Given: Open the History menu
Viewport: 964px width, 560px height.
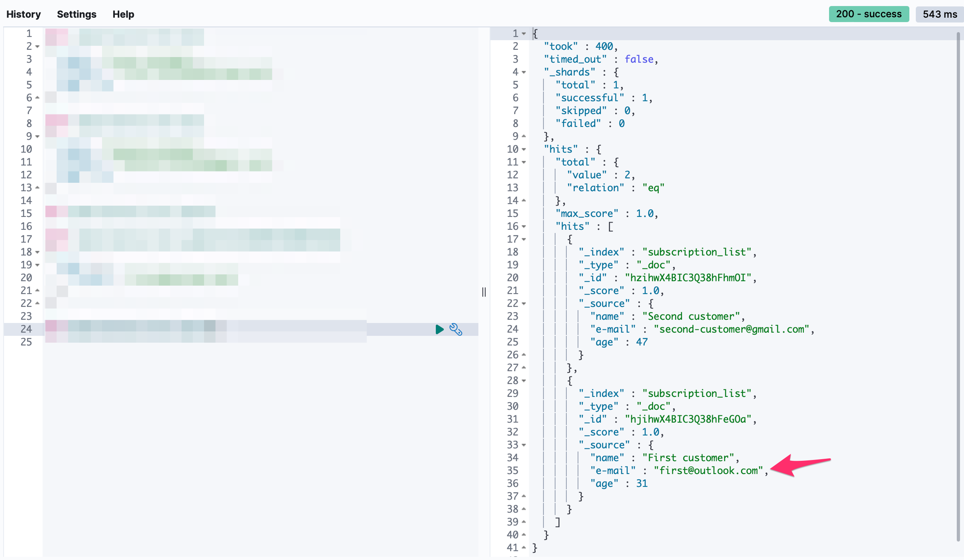Looking at the screenshot, I should 24,14.
